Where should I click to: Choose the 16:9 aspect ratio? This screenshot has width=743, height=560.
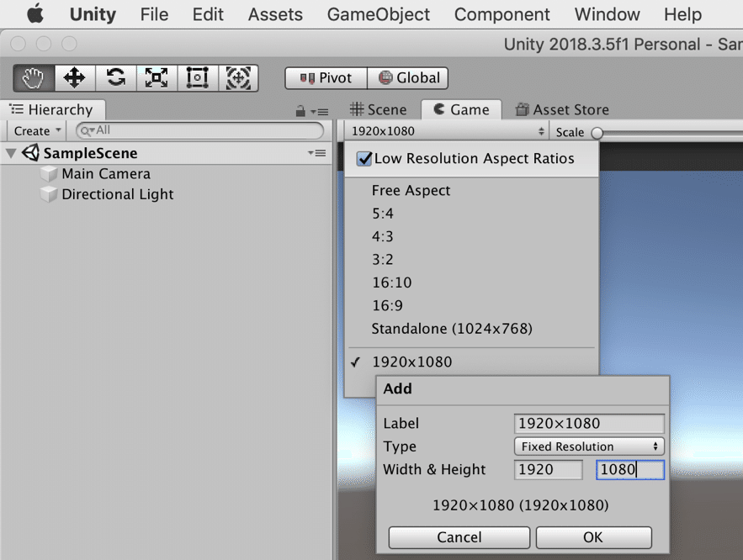click(388, 305)
